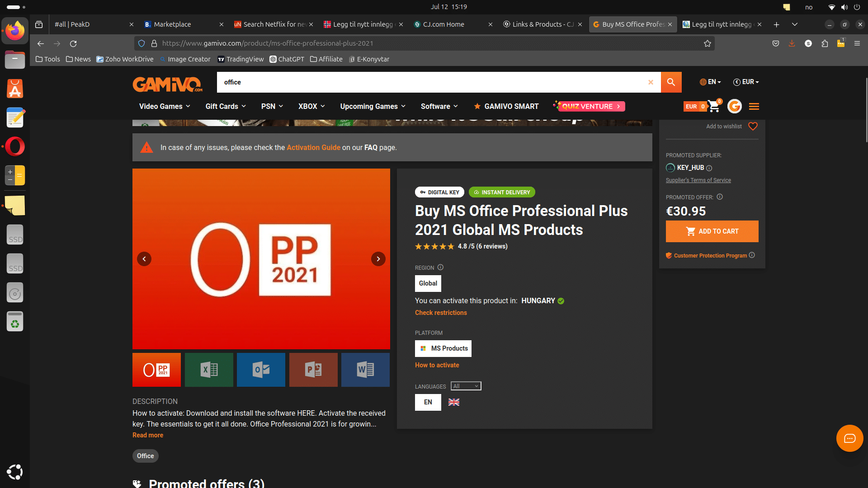Select the EN language option

pyautogui.click(x=428, y=402)
